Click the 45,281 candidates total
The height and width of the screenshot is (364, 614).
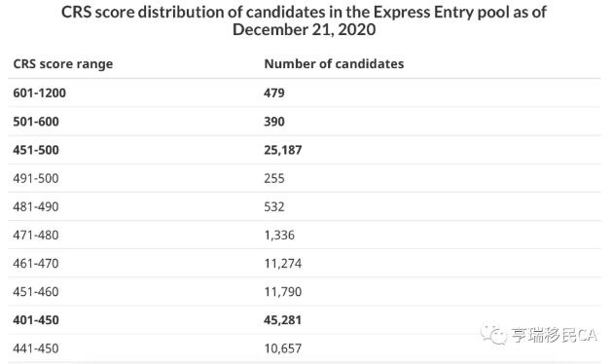click(283, 320)
